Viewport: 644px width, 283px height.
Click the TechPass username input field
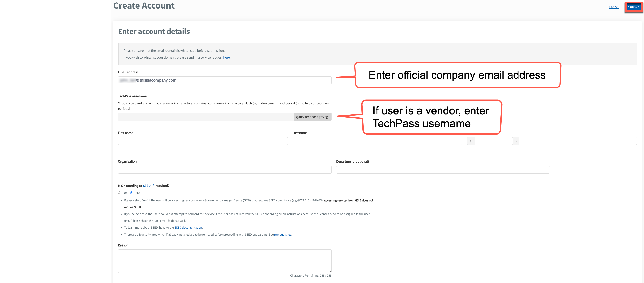tap(206, 117)
